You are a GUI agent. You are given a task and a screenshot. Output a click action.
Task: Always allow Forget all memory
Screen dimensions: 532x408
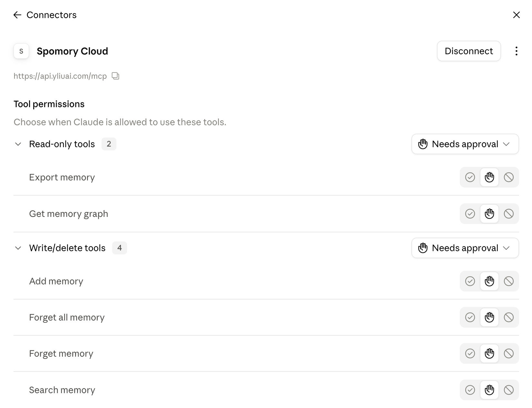pos(470,317)
